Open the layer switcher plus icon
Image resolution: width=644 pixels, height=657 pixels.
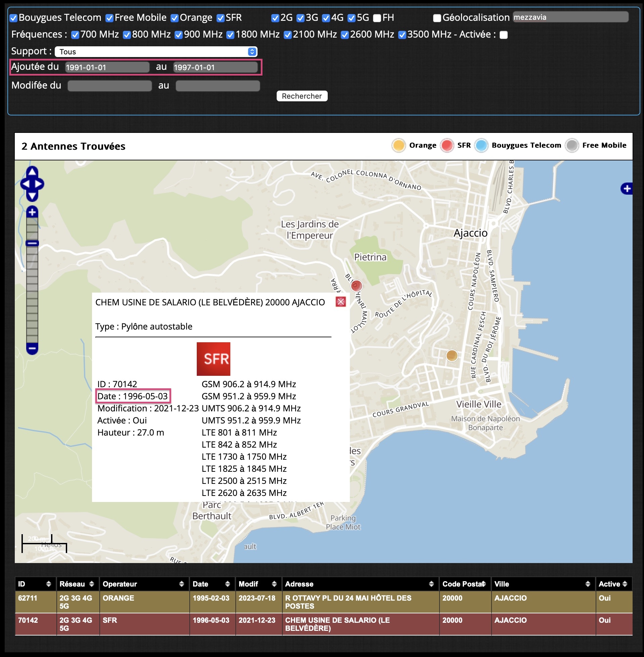627,189
